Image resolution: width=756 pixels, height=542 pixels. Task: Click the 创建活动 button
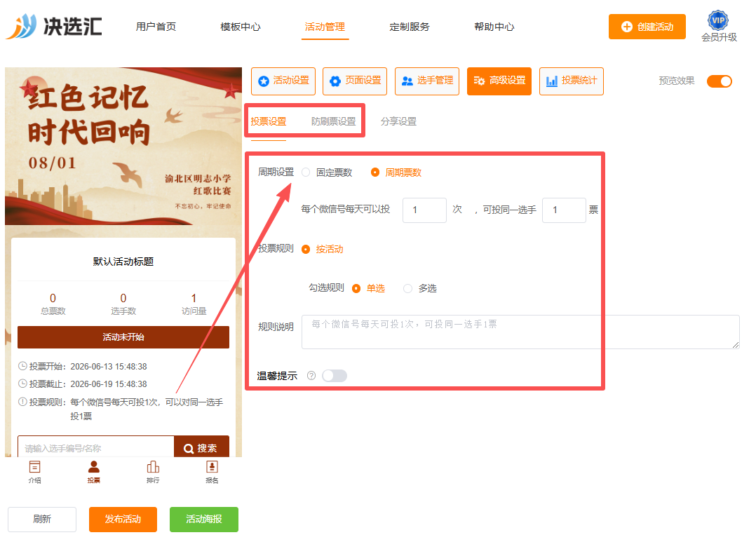pos(647,27)
